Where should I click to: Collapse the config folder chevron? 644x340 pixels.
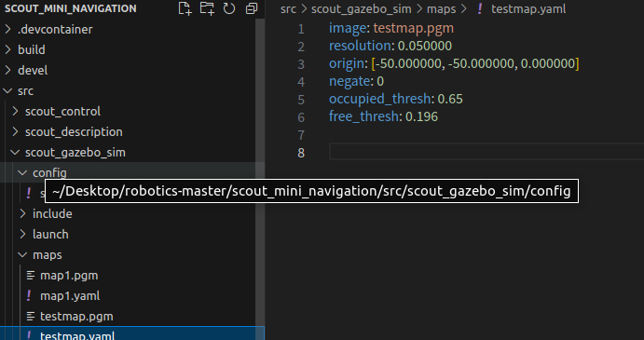click(x=22, y=173)
